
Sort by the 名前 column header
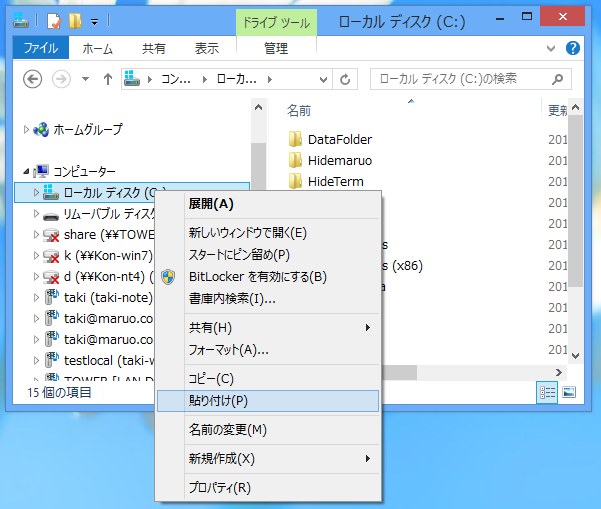[299, 111]
